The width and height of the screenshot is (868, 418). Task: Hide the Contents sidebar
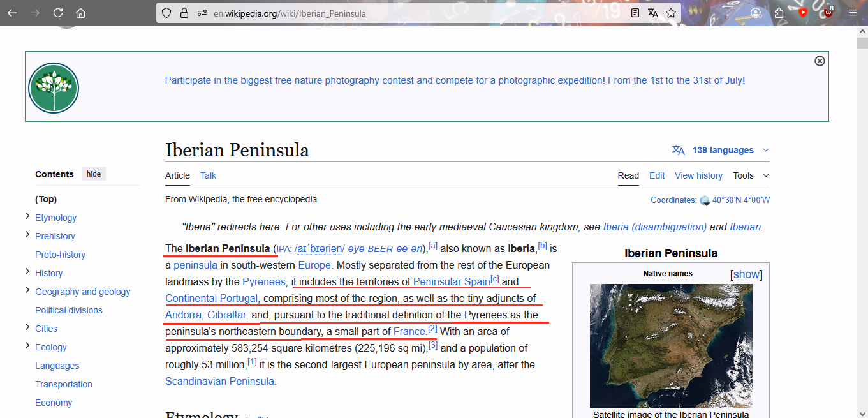click(x=94, y=174)
